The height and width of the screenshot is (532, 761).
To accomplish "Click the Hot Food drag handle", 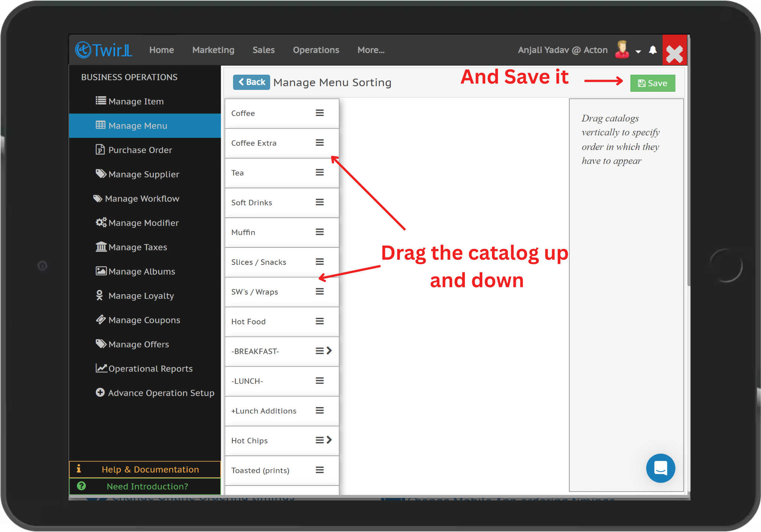I will point(320,321).
